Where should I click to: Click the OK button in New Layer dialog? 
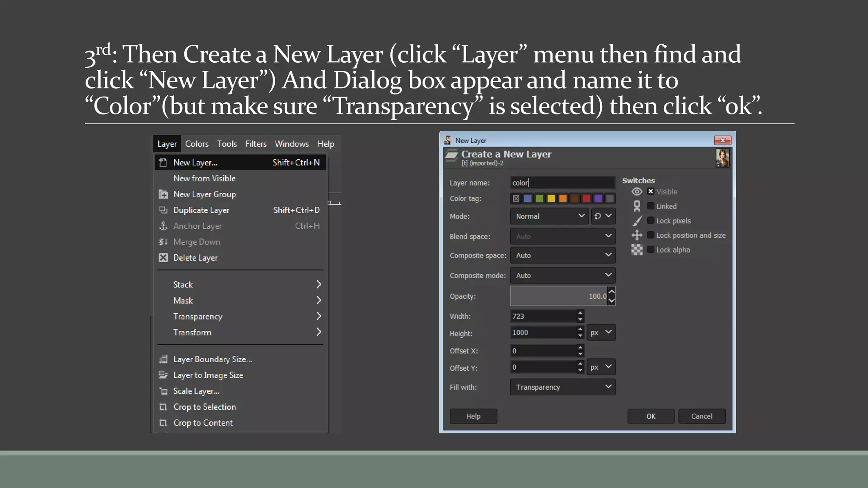(x=651, y=416)
